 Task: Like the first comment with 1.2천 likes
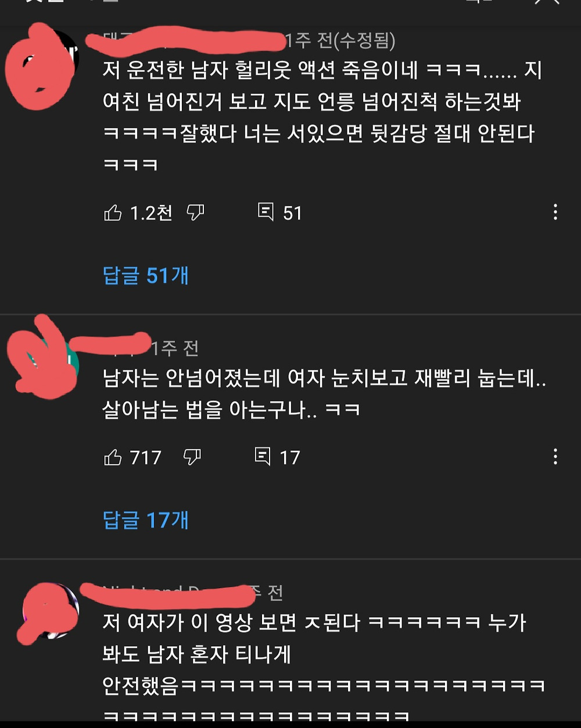[113, 213]
